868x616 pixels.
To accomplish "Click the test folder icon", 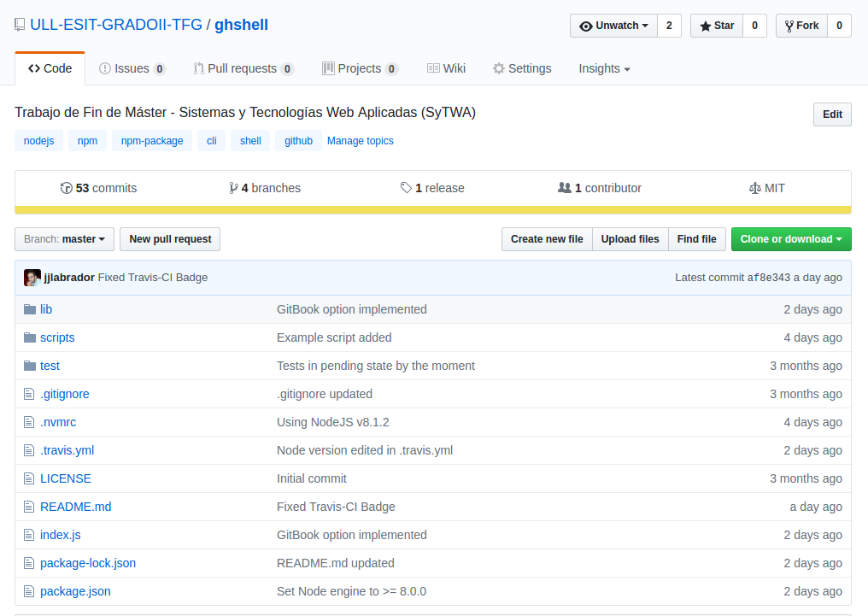I will (x=30, y=366).
